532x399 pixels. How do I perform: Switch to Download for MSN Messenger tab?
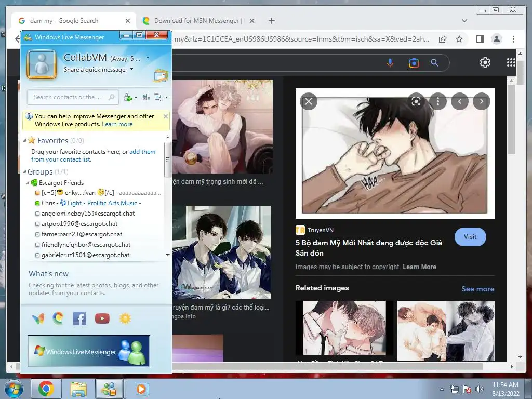(197, 21)
